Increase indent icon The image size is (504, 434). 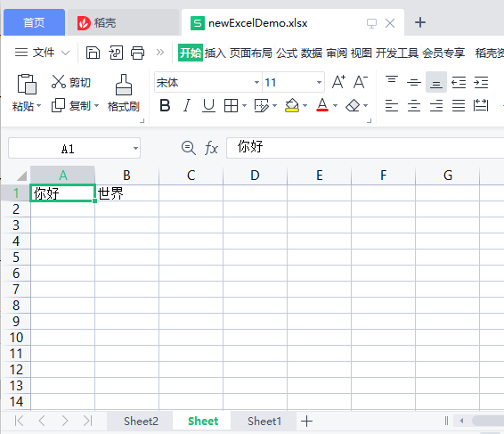coord(481,82)
